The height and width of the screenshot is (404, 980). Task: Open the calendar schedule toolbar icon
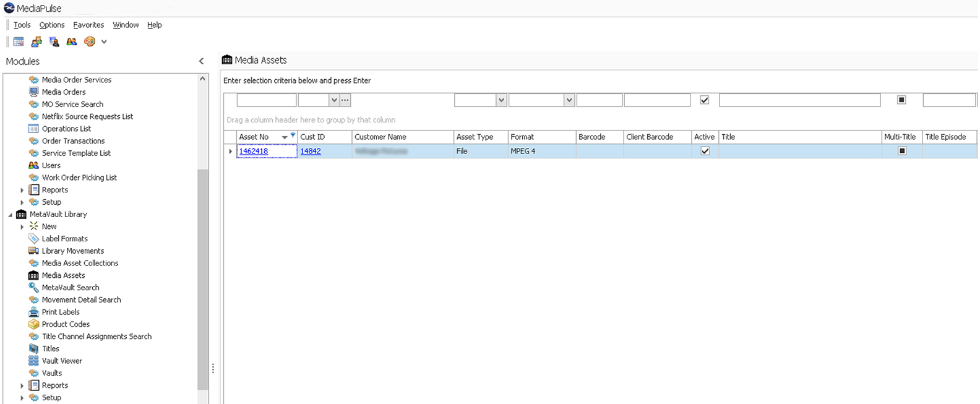[x=19, y=41]
